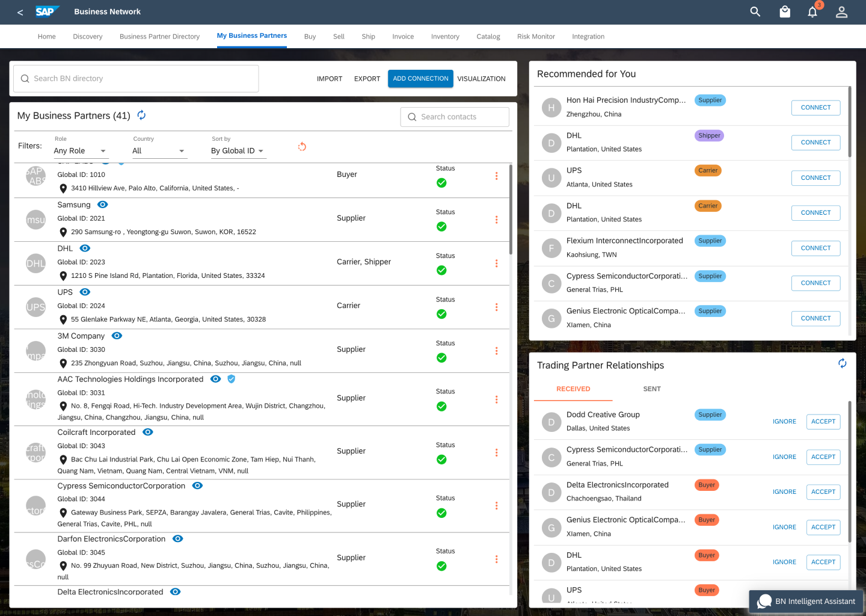Open the Role filter dropdown
866x616 pixels.
81,151
